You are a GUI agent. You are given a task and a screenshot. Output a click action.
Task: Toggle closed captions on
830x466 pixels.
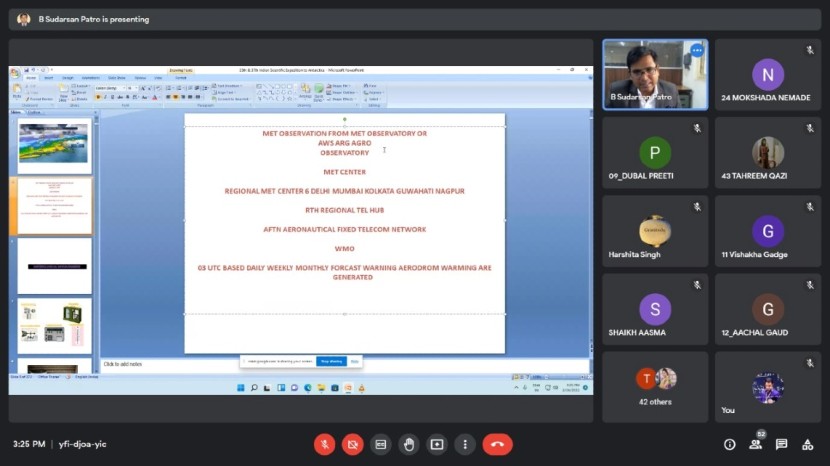coord(380,444)
